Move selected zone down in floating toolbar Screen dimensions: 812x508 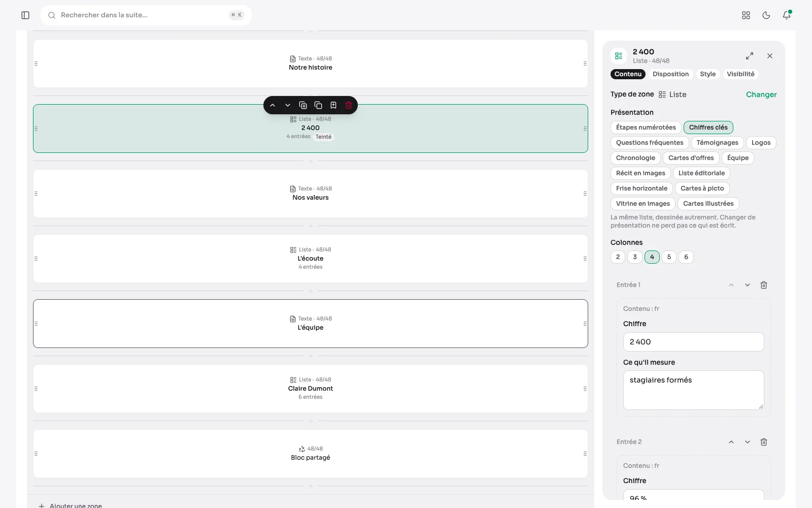(x=288, y=105)
